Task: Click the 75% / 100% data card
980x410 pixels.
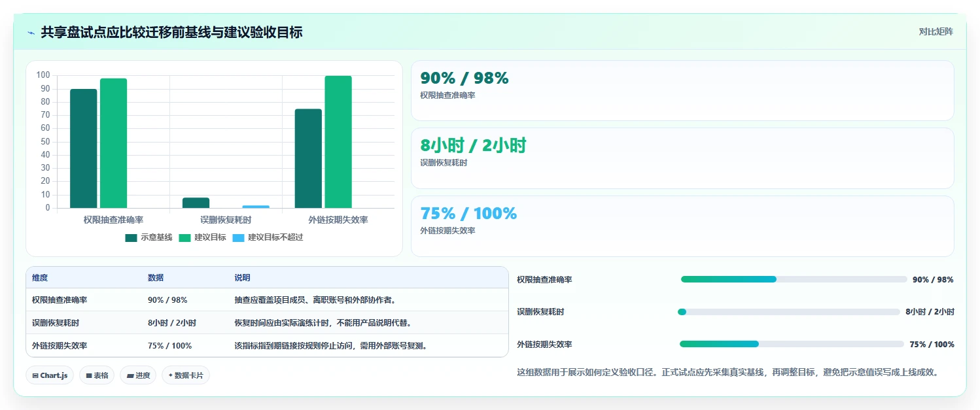Action: pos(682,226)
